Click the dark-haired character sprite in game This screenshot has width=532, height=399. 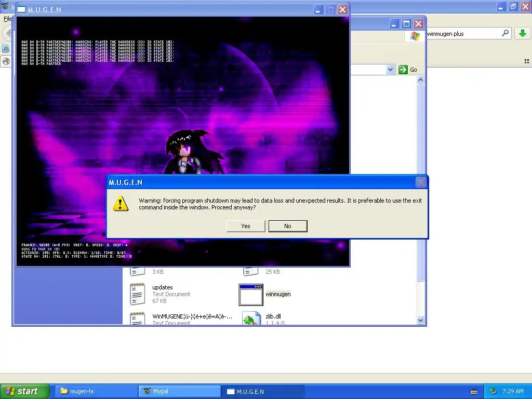(x=194, y=152)
